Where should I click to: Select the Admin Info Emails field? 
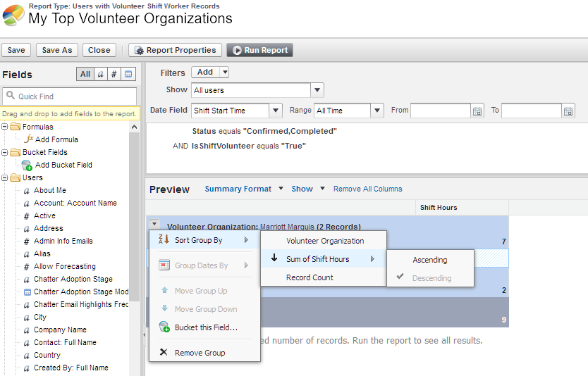tap(63, 242)
